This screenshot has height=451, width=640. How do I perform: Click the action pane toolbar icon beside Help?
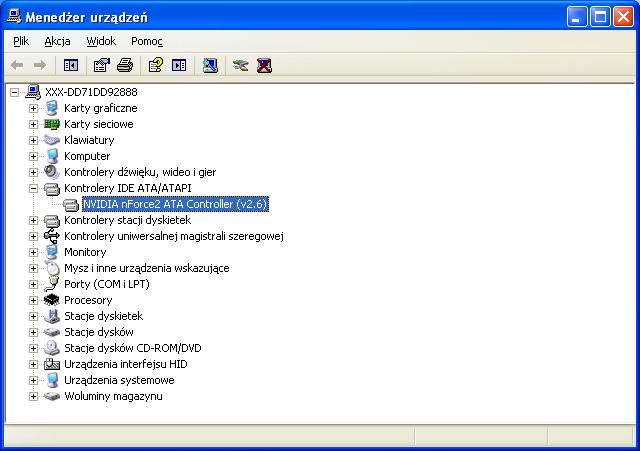point(179,65)
